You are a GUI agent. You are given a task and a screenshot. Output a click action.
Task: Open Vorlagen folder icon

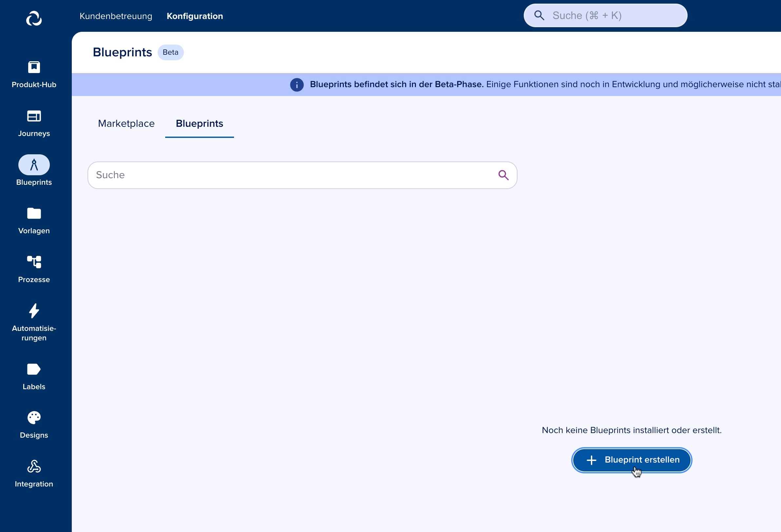pos(34,213)
